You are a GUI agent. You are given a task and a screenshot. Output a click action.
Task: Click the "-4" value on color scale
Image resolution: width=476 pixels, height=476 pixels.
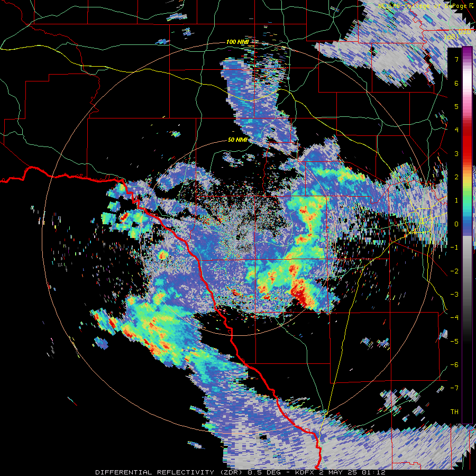click(x=454, y=318)
